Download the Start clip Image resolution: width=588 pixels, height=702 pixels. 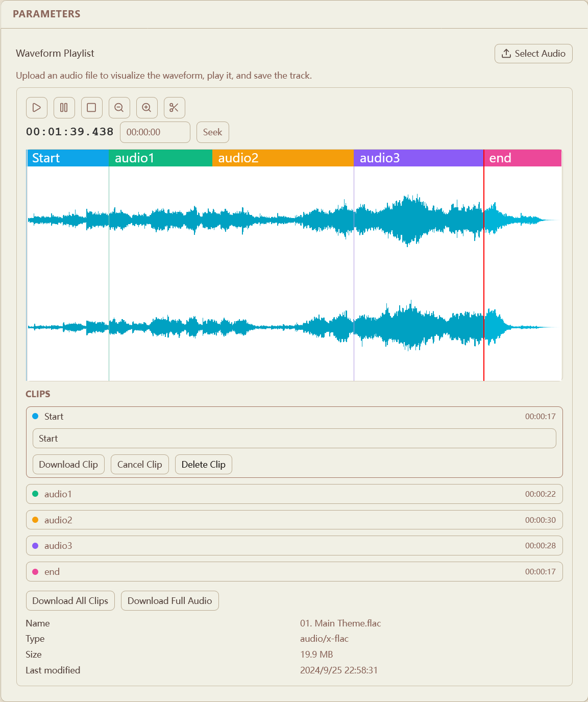point(68,464)
